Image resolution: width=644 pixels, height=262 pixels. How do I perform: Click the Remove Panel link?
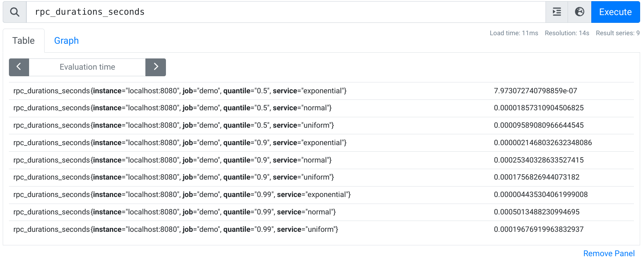click(x=609, y=253)
